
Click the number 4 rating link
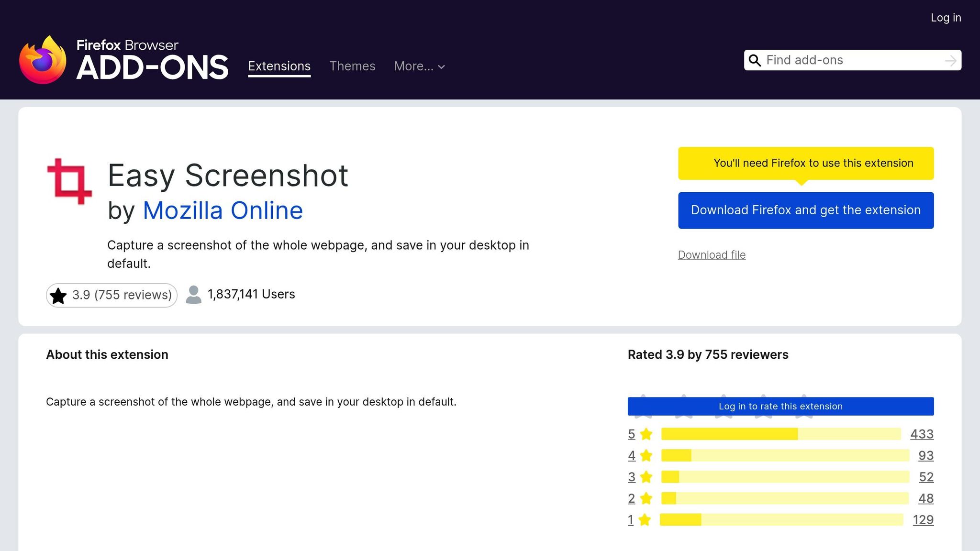pos(632,456)
